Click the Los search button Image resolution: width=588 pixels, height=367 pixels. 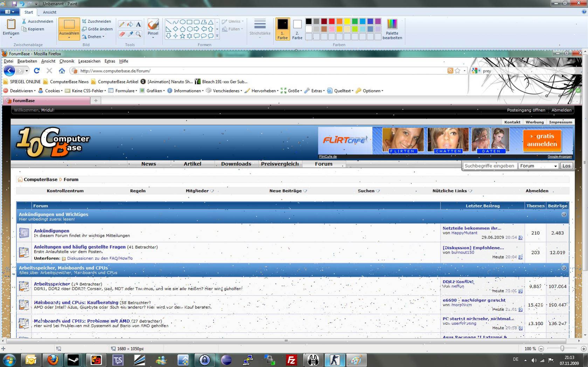[x=566, y=166]
